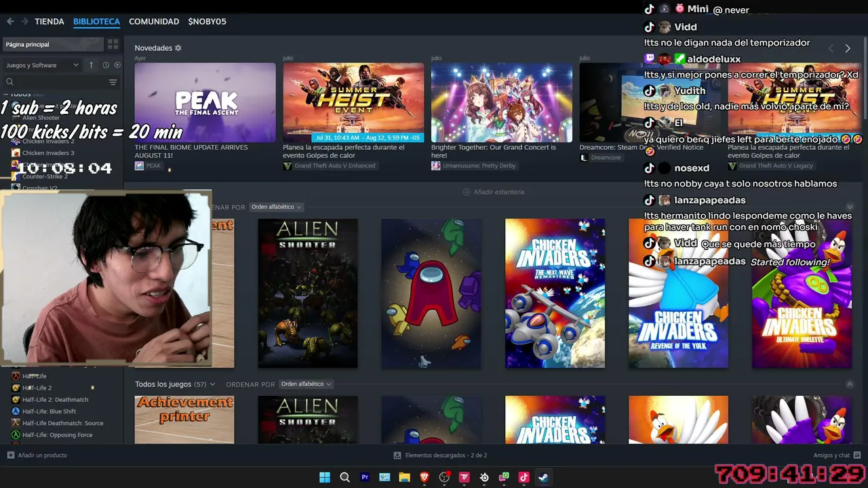Open Chicken Invaders The Next Wave cover
Viewport: 868px width, 488px height.
555,293
